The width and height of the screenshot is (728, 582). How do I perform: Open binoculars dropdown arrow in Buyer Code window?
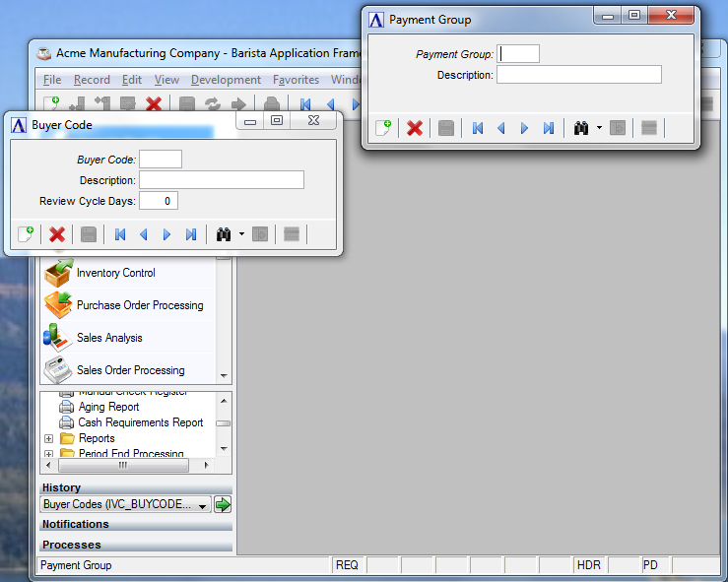click(242, 234)
